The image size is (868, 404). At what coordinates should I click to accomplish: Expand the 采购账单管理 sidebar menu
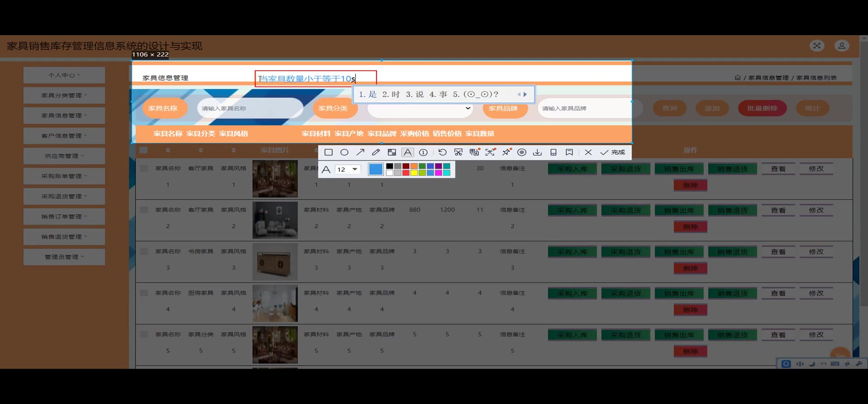coord(64,176)
